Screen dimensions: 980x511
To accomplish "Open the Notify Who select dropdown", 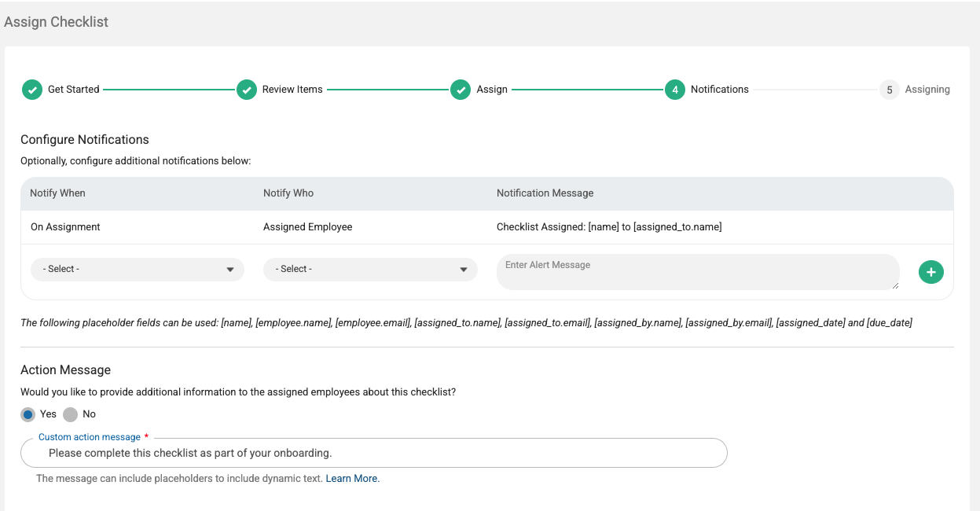I will [370, 269].
